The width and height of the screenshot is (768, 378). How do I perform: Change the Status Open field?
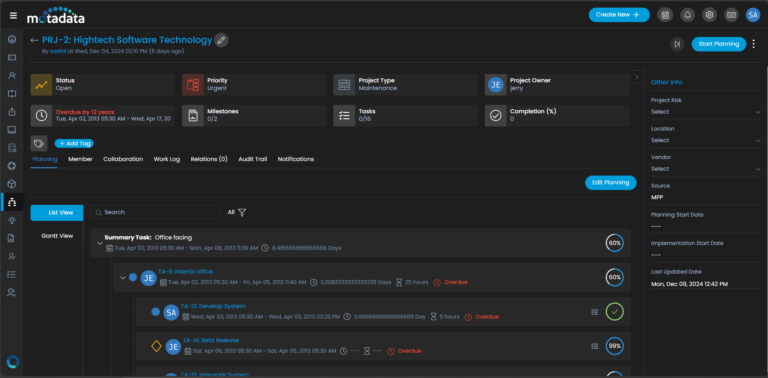click(102, 84)
